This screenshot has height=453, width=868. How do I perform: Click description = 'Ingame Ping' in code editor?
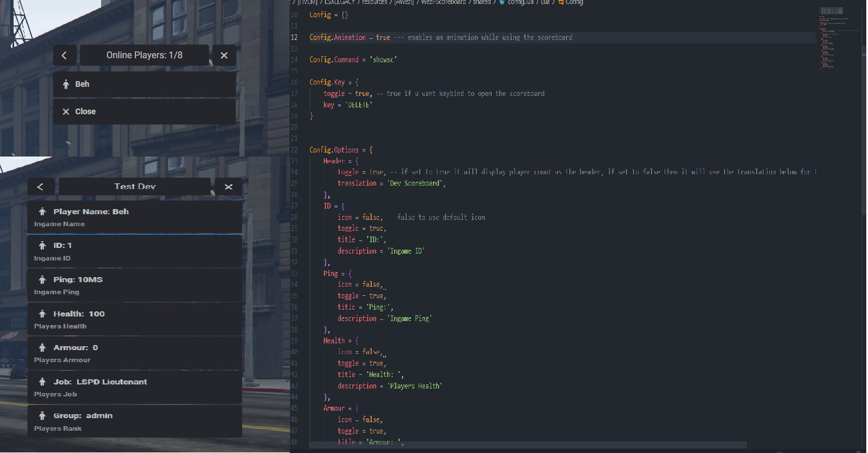click(385, 319)
